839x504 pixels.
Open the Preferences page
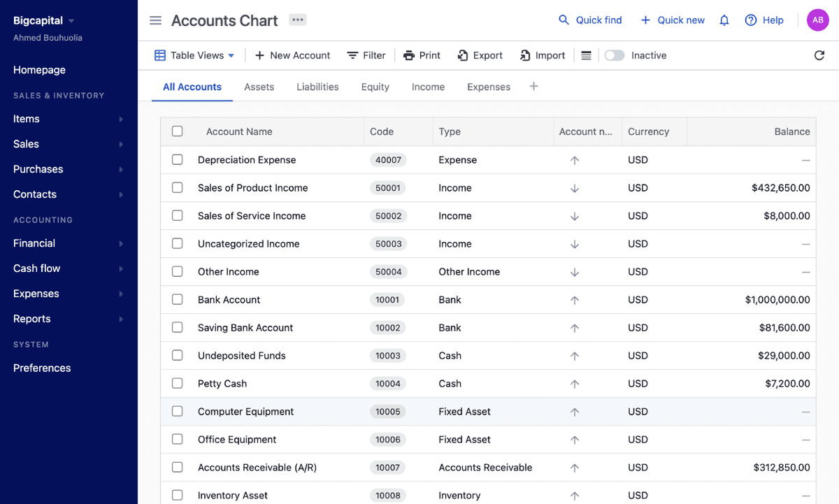[41, 368]
